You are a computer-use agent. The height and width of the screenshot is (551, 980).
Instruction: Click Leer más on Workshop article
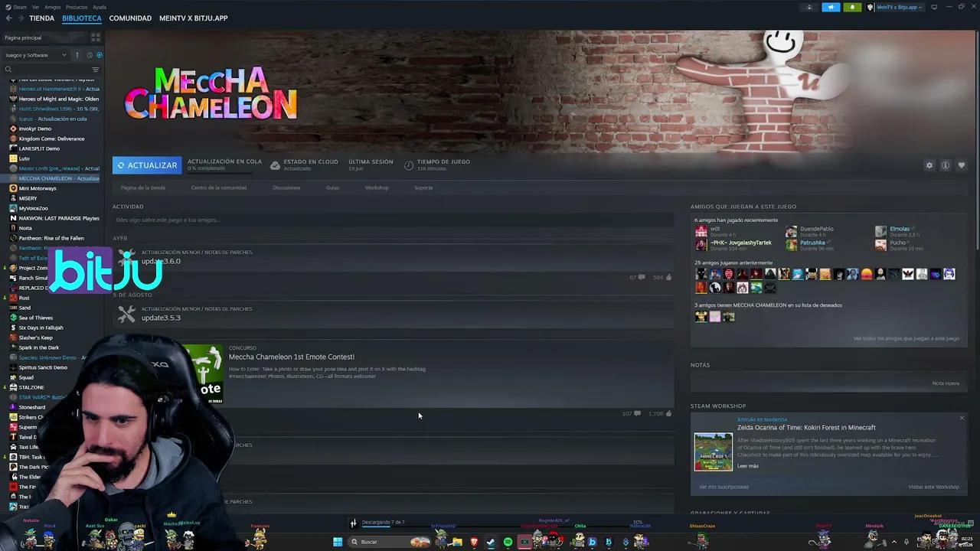(748, 466)
